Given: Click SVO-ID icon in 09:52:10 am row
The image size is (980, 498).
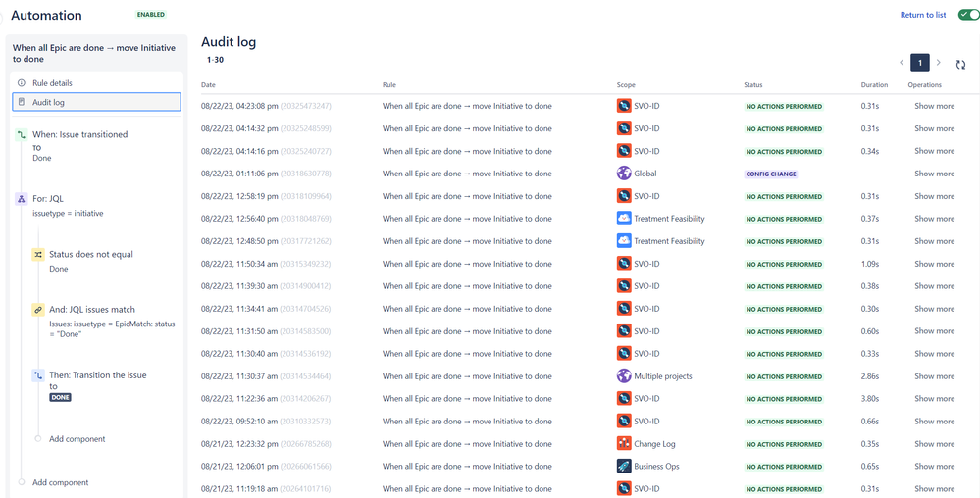Looking at the screenshot, I should click(x=624, y=422).
